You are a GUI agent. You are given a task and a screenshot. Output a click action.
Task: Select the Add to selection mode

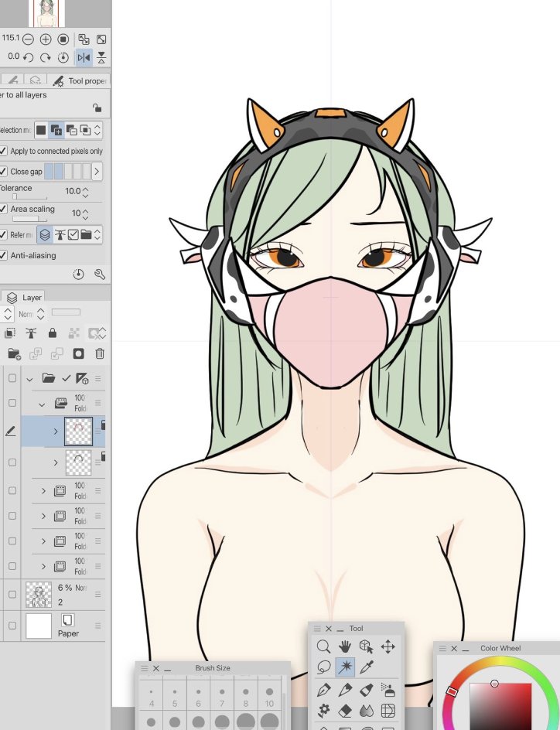click(x=56, y=130)
